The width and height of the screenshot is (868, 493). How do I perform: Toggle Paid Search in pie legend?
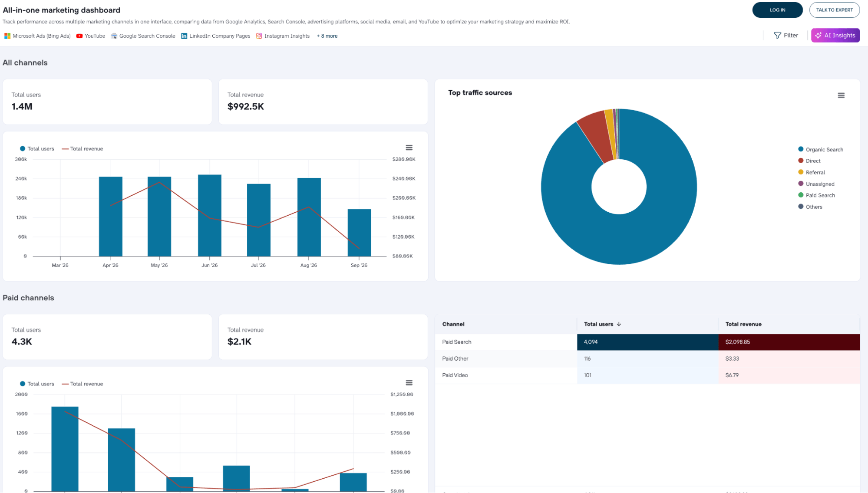pyautogui.click(x=816, y=195)
